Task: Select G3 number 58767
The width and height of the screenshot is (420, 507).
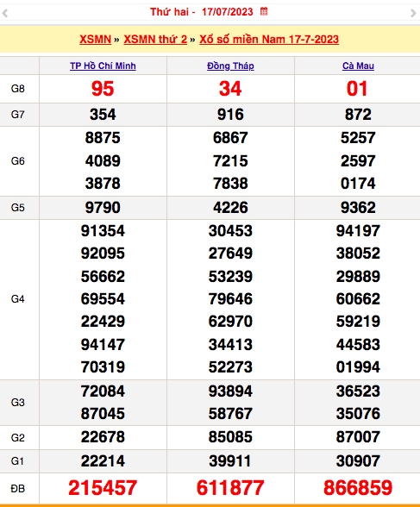Action: click(x=230, y=414)
